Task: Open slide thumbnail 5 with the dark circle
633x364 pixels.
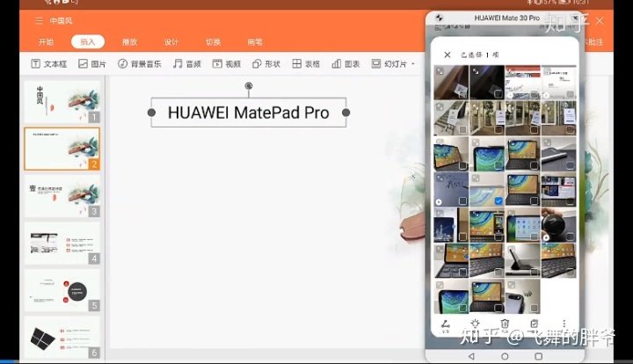Action: pyautogui.click(x=62, y=290)
